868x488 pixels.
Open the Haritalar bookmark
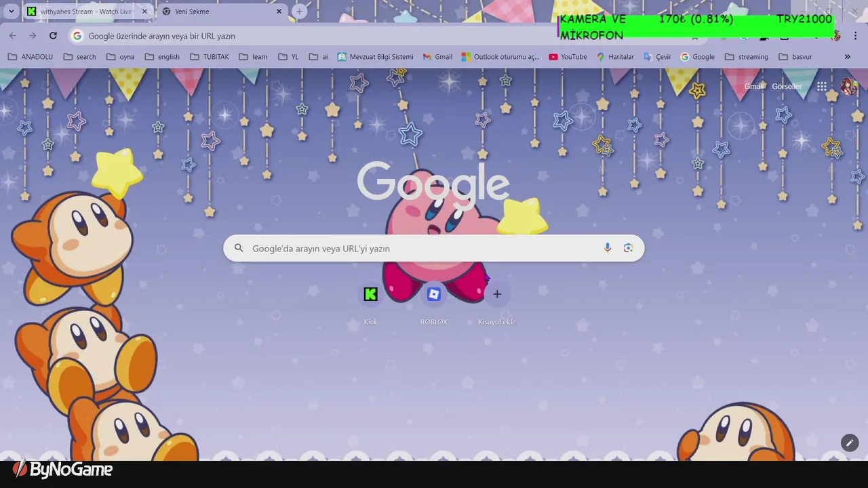pos(615,57)
